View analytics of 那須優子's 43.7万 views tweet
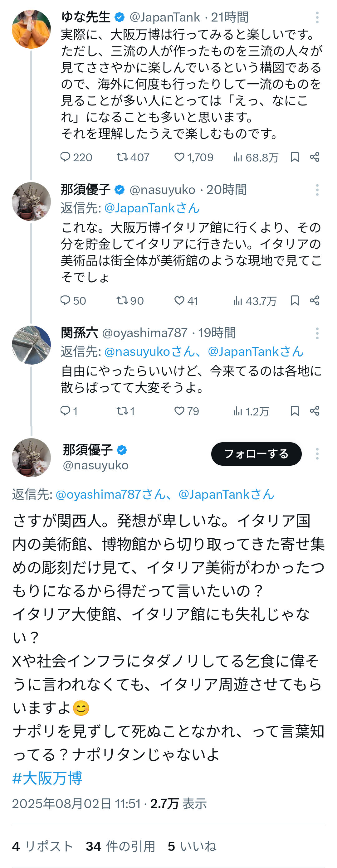 pos(238,301)
